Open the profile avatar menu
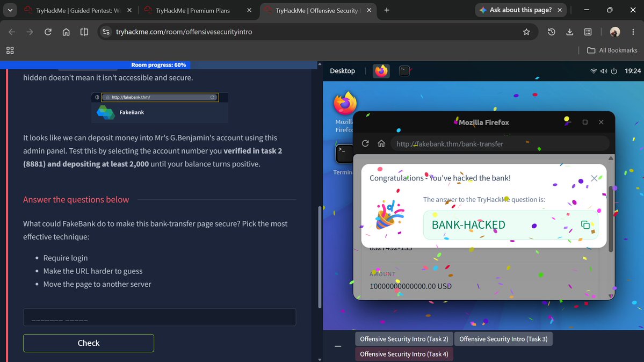The image size is (644, 362). [615, 32]
